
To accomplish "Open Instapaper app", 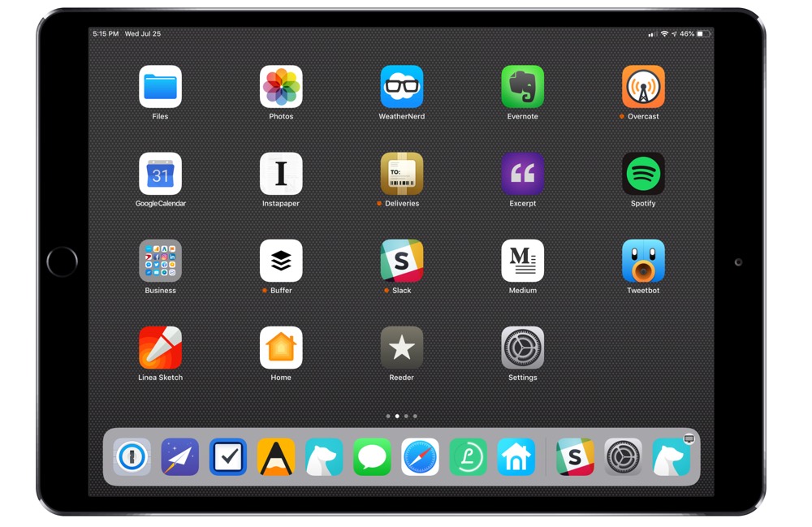I will tap(281, 174).
